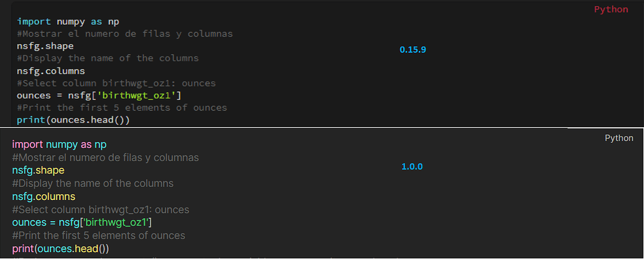Screen dimensions: 644x259
Task: Click the 1.0.0 version label
Action: tap(412, 166)
